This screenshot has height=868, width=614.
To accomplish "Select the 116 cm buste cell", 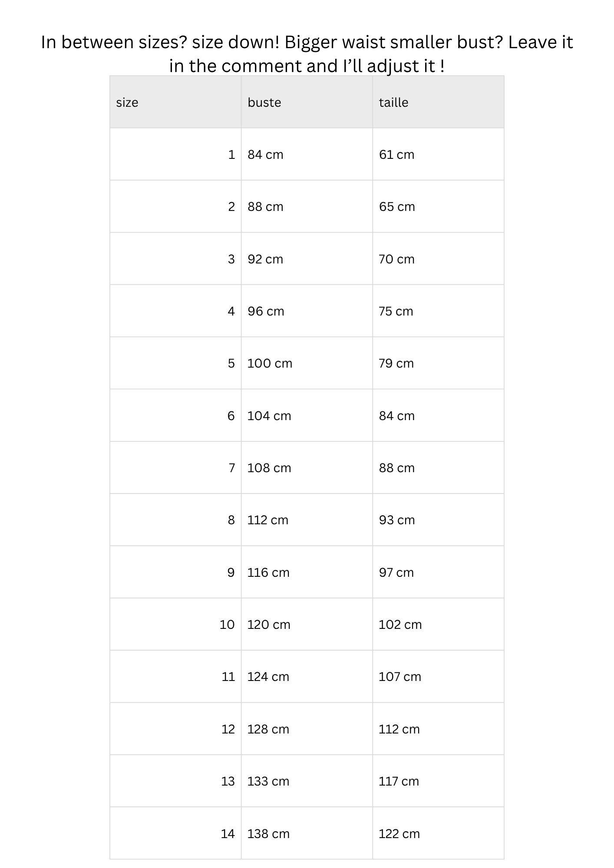I will [x=307, y=572].
